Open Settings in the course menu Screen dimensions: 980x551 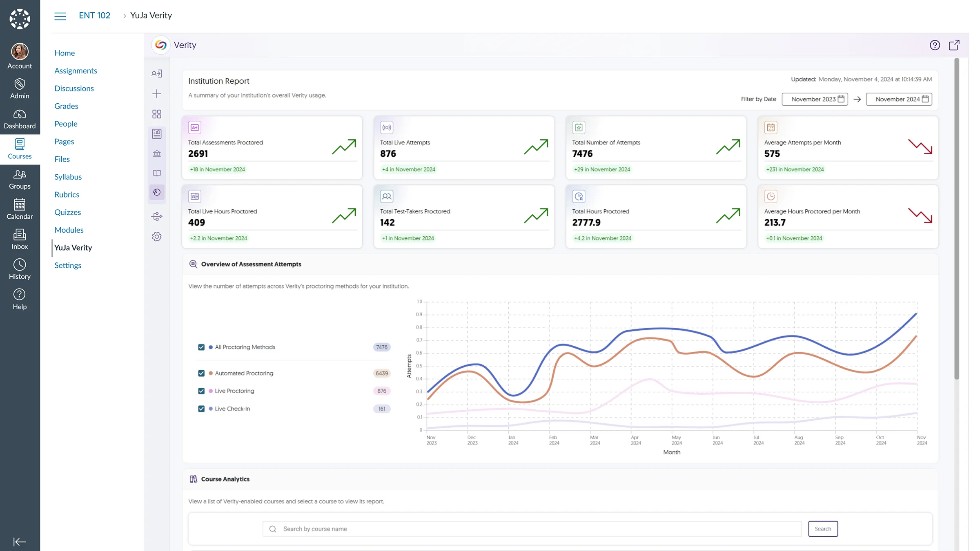pyautogui.click(x=68, y=265)
